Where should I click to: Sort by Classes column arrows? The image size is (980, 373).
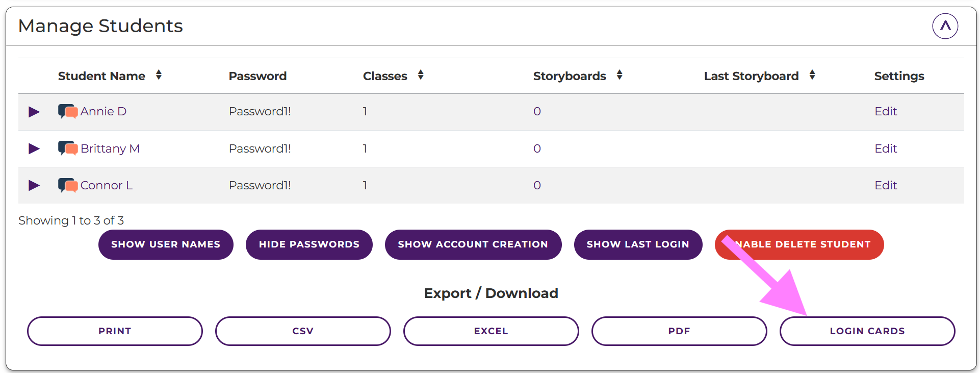pyautogui.click(x=421, y=76)
